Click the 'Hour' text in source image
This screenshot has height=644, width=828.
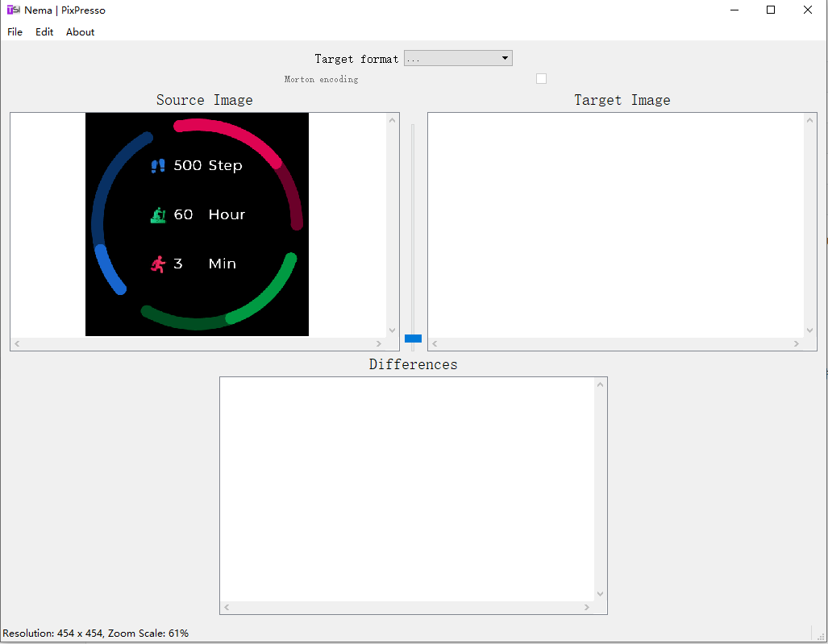pyautogui.click(x=227, y=214)
